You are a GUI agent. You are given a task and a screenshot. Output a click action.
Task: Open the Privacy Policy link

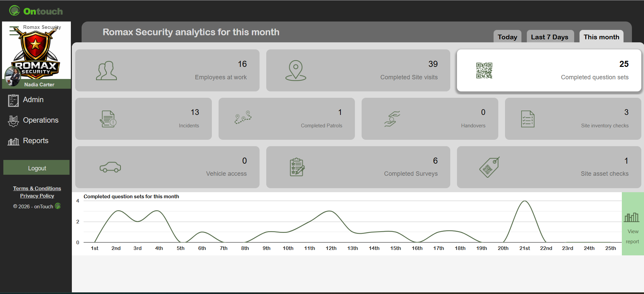(37, 196)
